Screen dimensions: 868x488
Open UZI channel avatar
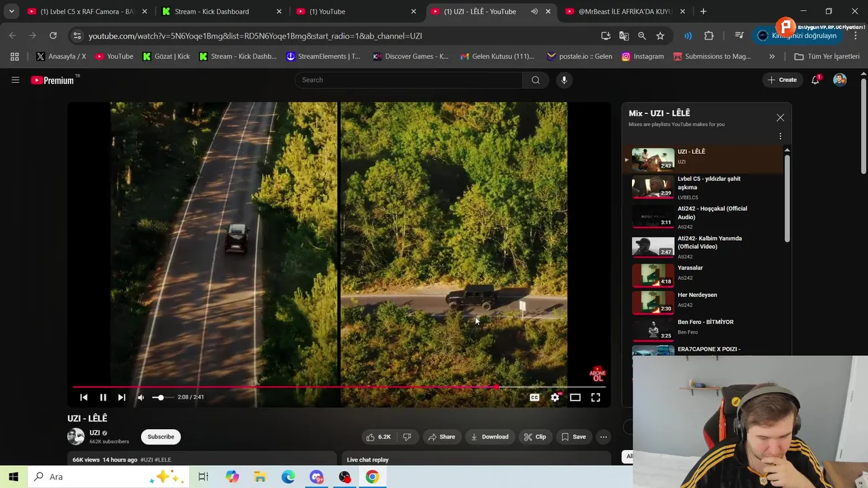click(x=76, y=436)
